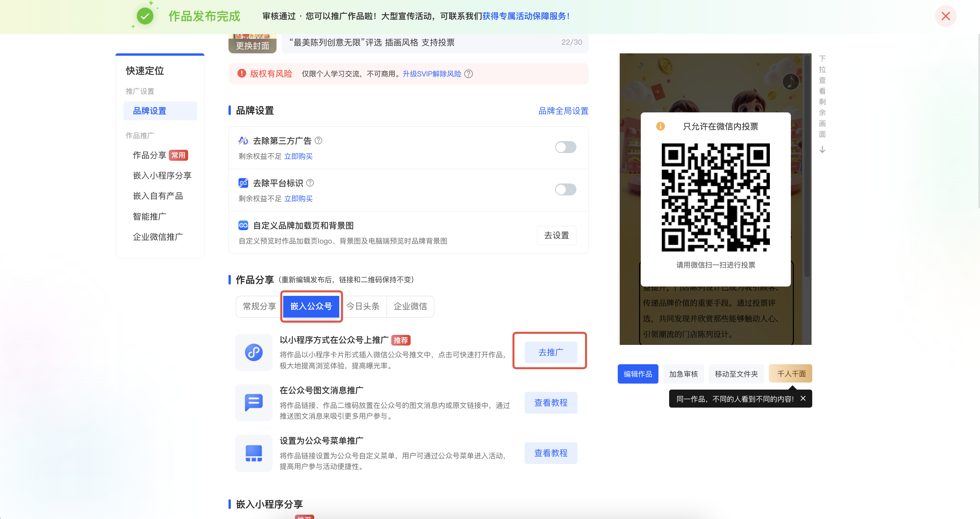Toggle the 去除第三方广告 switch
The height and width of the screenshot is (519, 980).
click(x=565, y=147)
